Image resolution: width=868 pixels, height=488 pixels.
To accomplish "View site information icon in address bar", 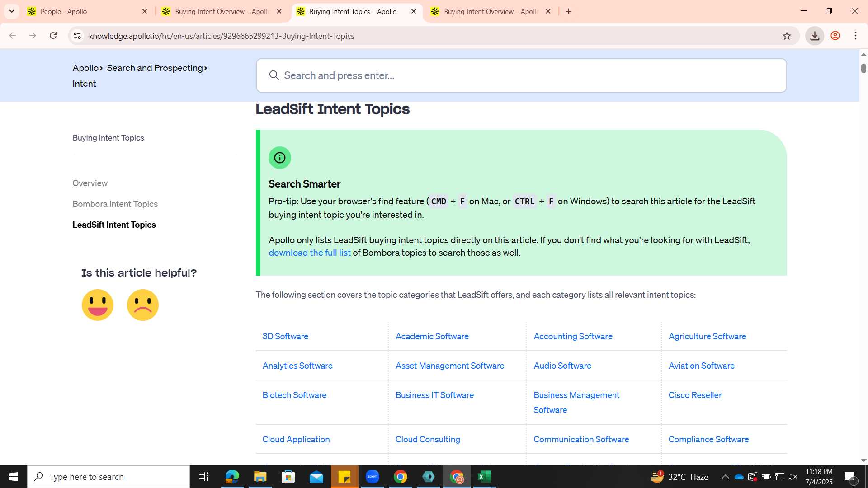I will (77, 36).
